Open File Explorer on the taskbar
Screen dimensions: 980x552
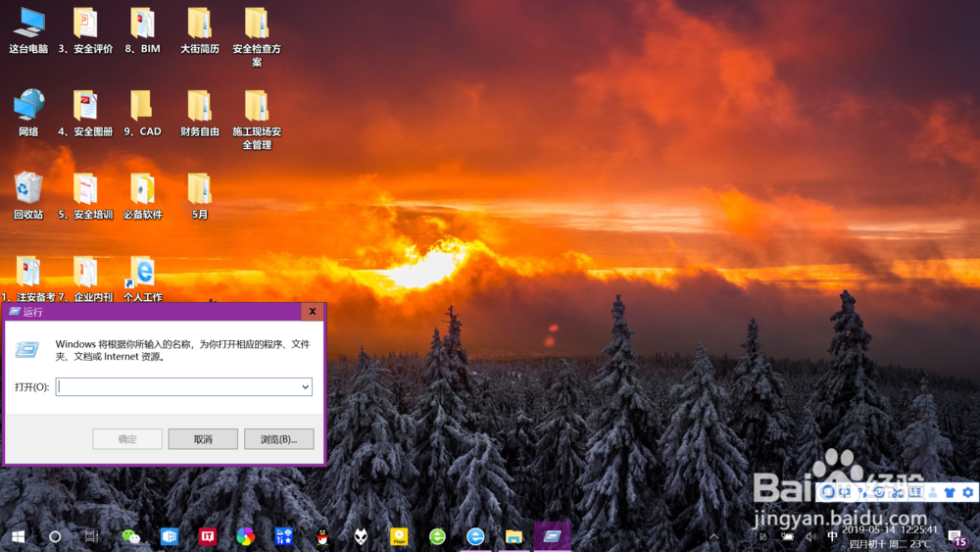514,536
